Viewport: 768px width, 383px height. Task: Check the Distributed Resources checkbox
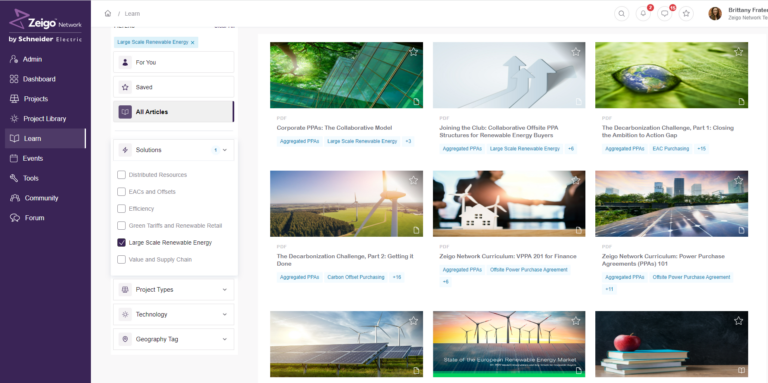point(121,175)
